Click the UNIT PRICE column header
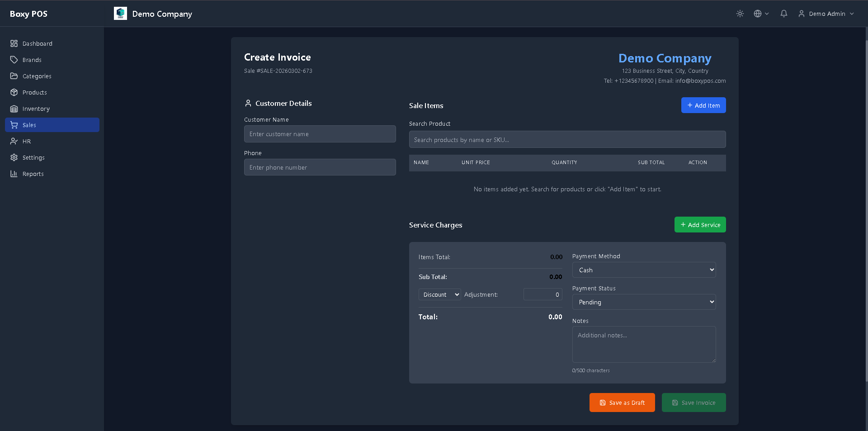Viewport: 868px width, 431px height. click(x=476, y=162)
